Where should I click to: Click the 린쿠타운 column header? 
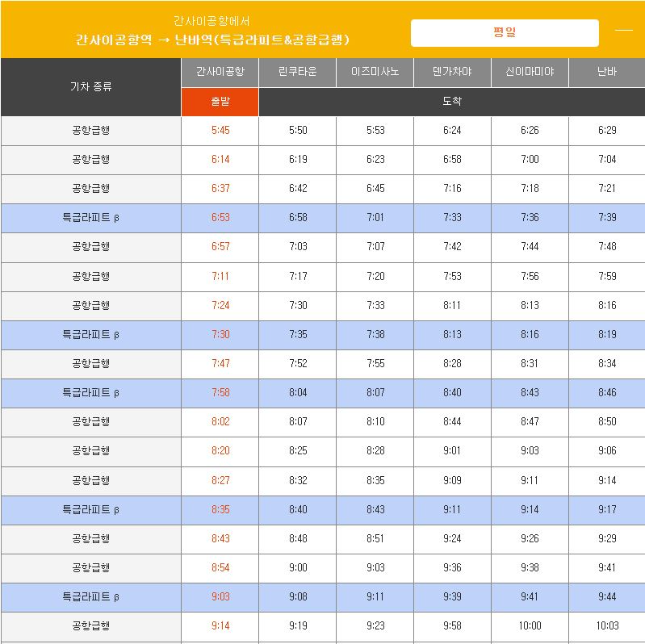(x=297, y=73)
